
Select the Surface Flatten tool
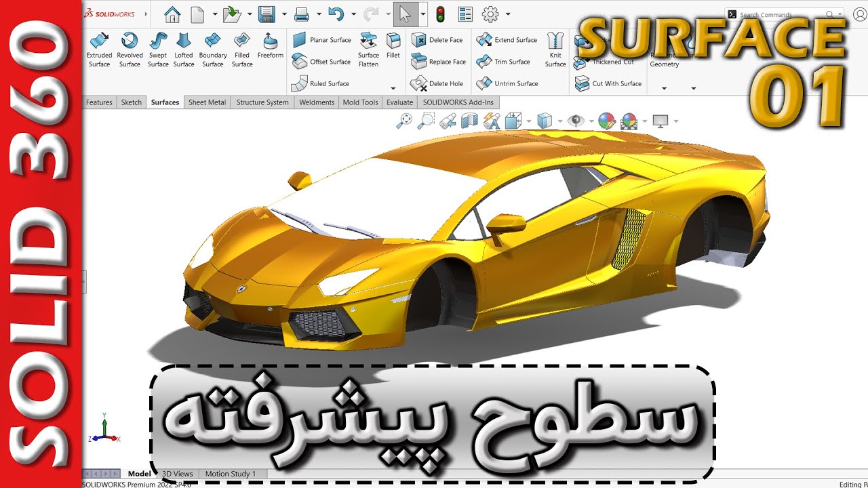pyautogui.click(x=369, y=50)
